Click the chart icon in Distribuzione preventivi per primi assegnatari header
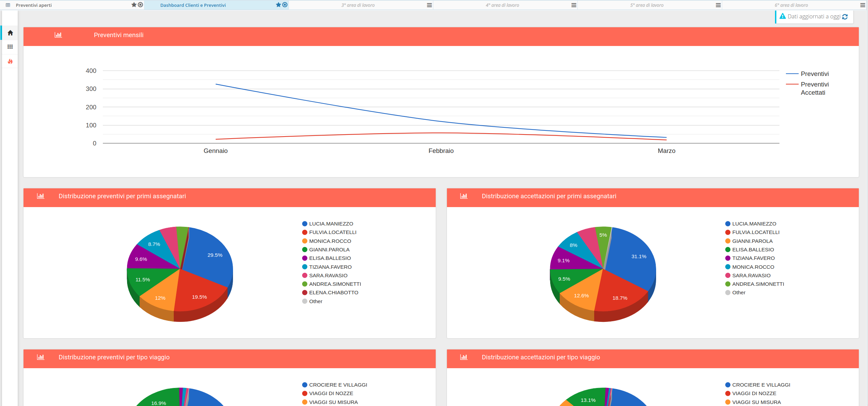 coord(41,196)
